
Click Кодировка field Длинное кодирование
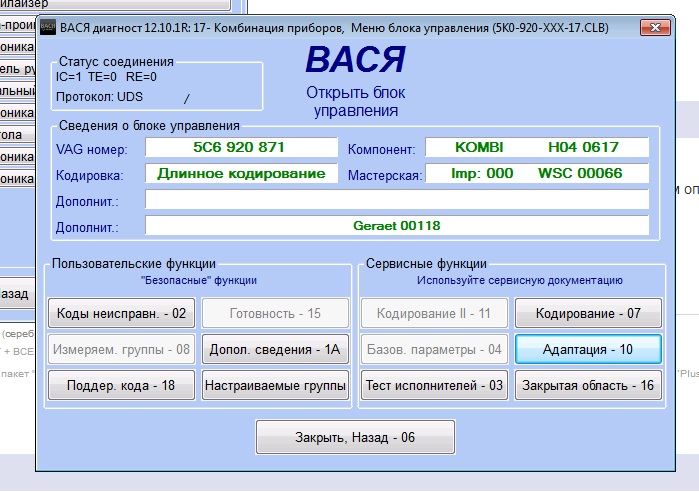point(241,173)
